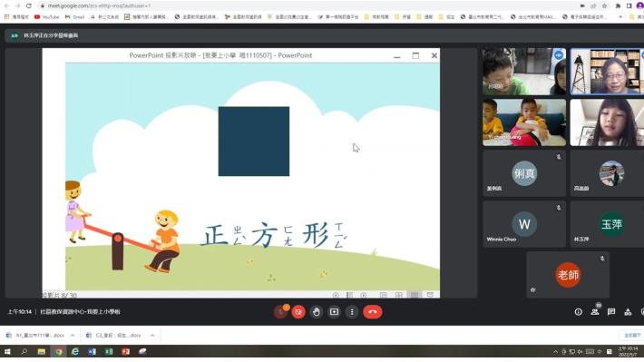Open the Gmail bookmark

point(74,17)
